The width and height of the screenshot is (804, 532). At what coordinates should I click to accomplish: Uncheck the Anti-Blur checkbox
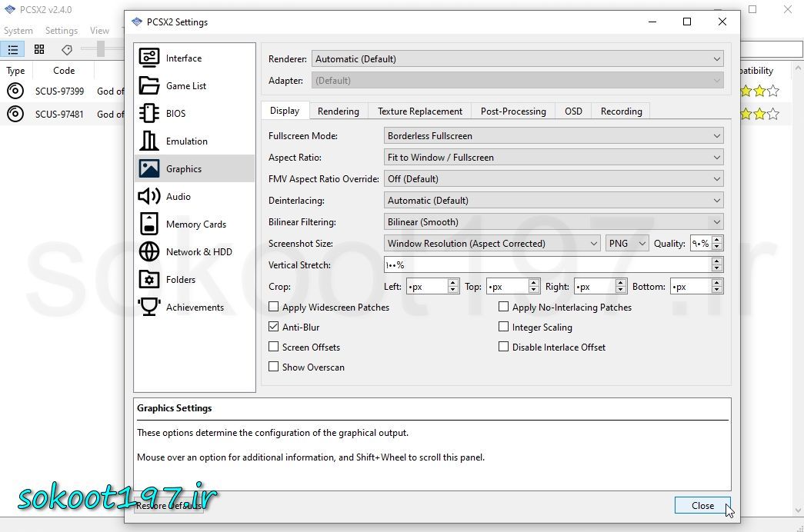pos(274,327)
